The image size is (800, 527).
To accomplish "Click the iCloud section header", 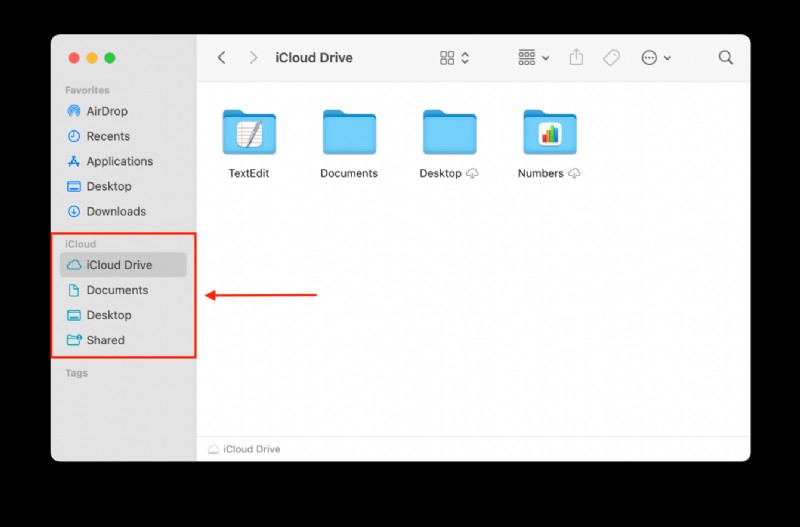I will click(81, 244).
